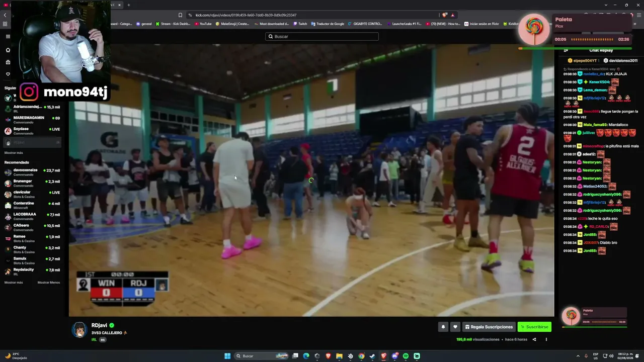Switch the ESP US keyboard language
644x362 pixels.
596,356
